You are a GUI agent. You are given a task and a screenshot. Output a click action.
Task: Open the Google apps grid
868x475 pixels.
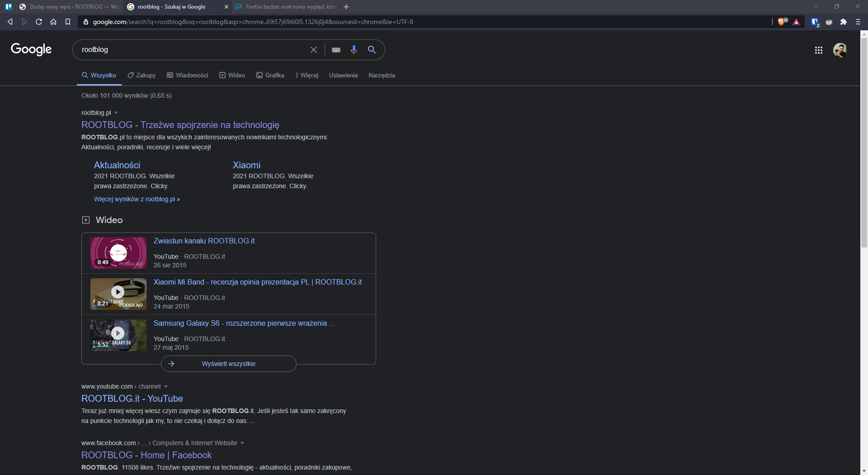click(818, 50)
